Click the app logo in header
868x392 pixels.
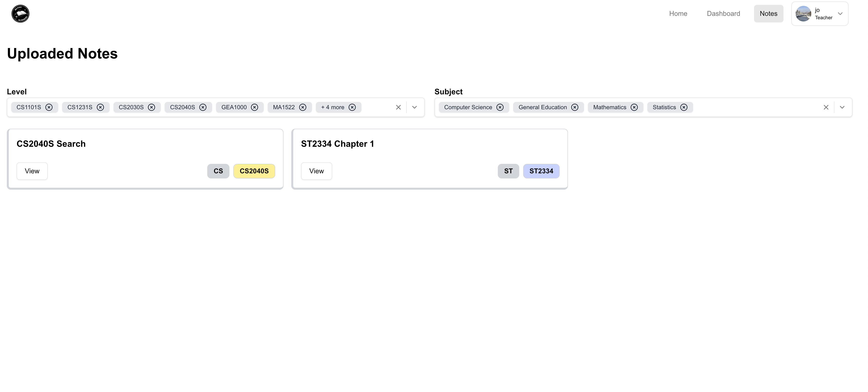point(20,14)
